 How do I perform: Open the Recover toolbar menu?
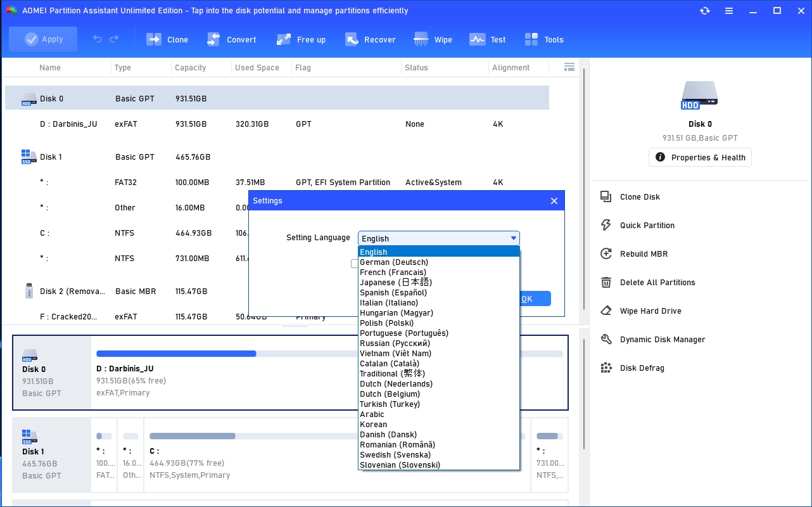(x=371, y=39)
